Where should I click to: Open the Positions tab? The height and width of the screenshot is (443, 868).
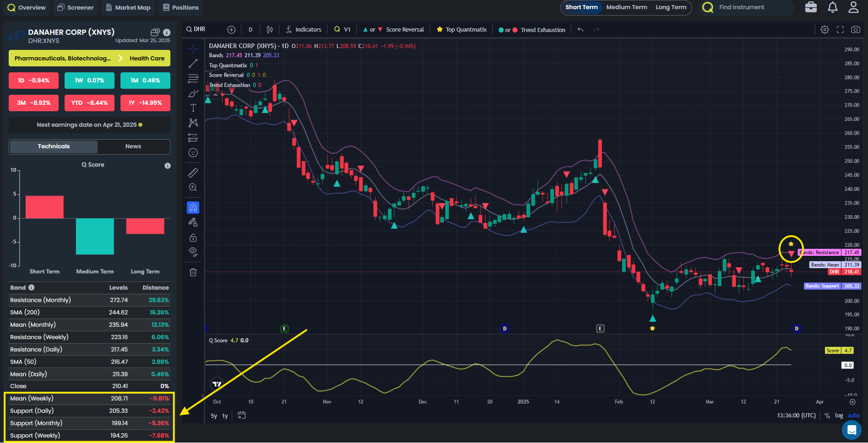point(181,8)
